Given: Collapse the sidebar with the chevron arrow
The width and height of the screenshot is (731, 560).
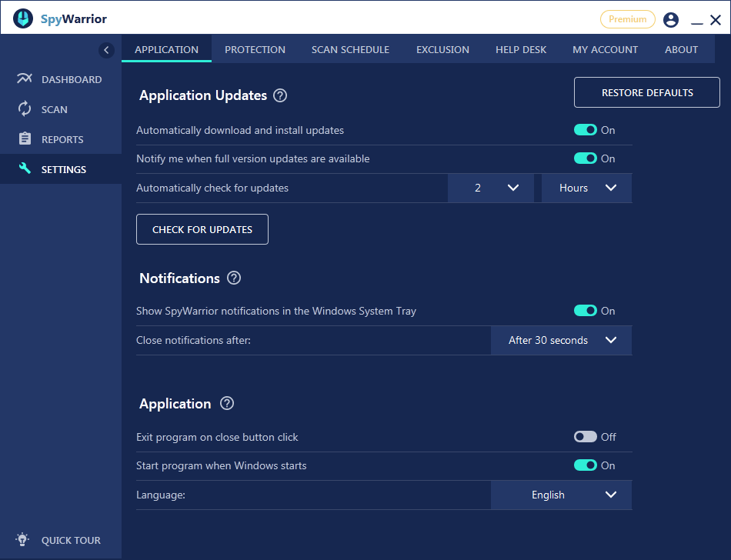Looking at the screenshot, I should [x=106, y=49].
